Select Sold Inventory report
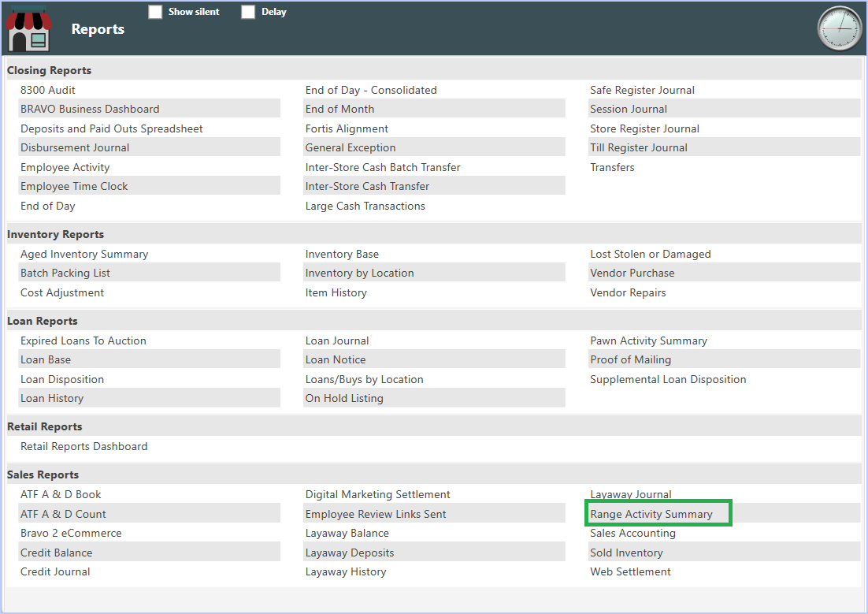This screenshot has height=614, width=868. click(626, 553)
